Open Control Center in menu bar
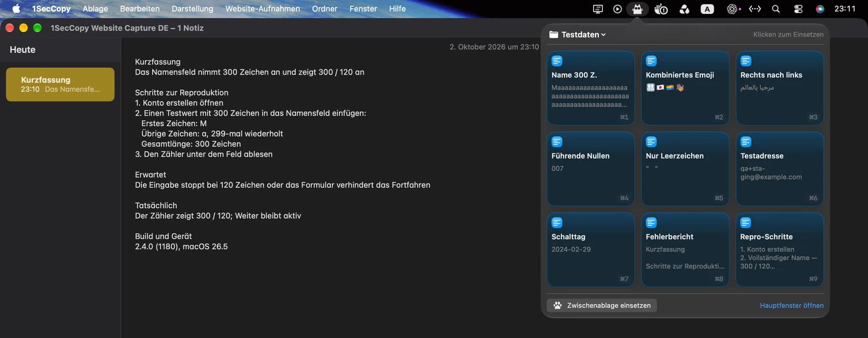The image size is (868, 338). coord(798,9)
